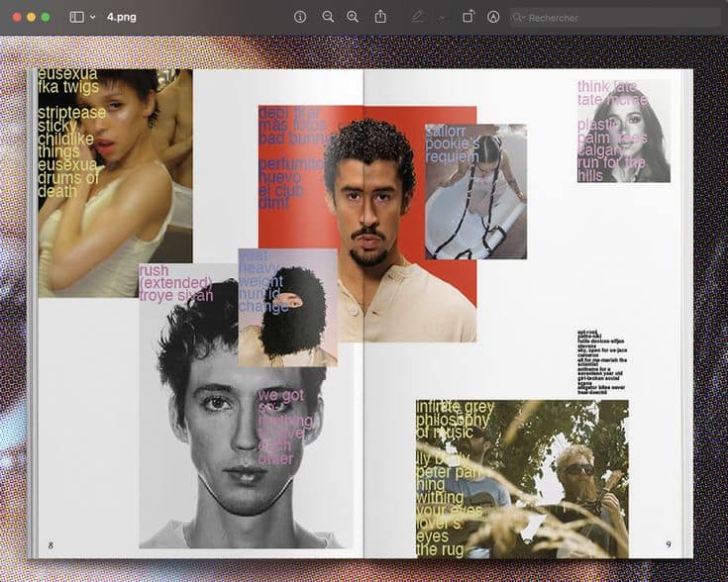
Task: Expand the highlight color options arrow
Action: pos(441,17)
